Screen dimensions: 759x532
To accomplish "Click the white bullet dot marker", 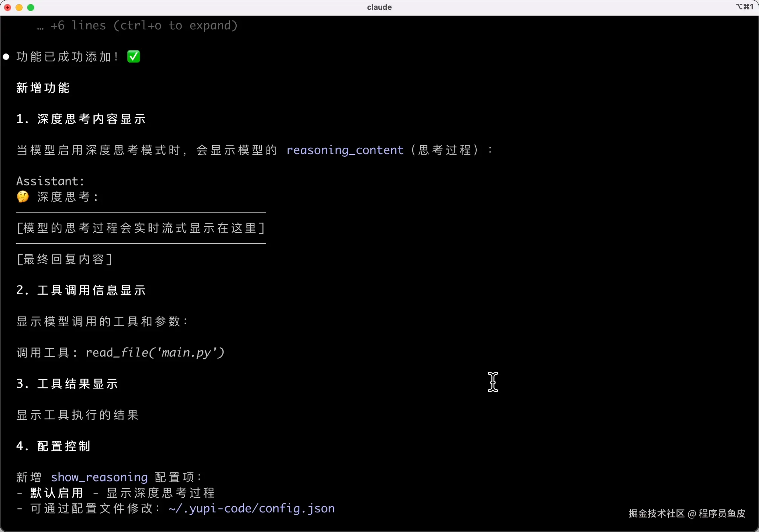I will coord(6,57).
